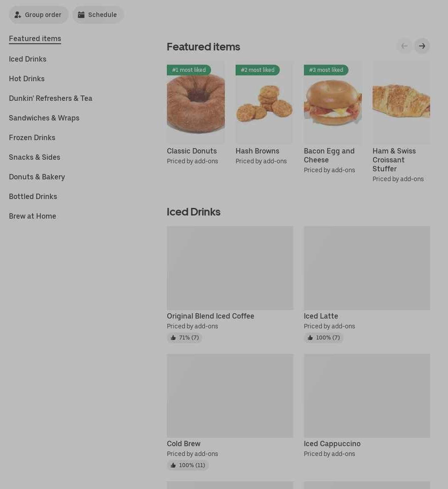This screenshot has height=489, width=448.
Task: Open Brew at Home category
Action: click(33, 216)
